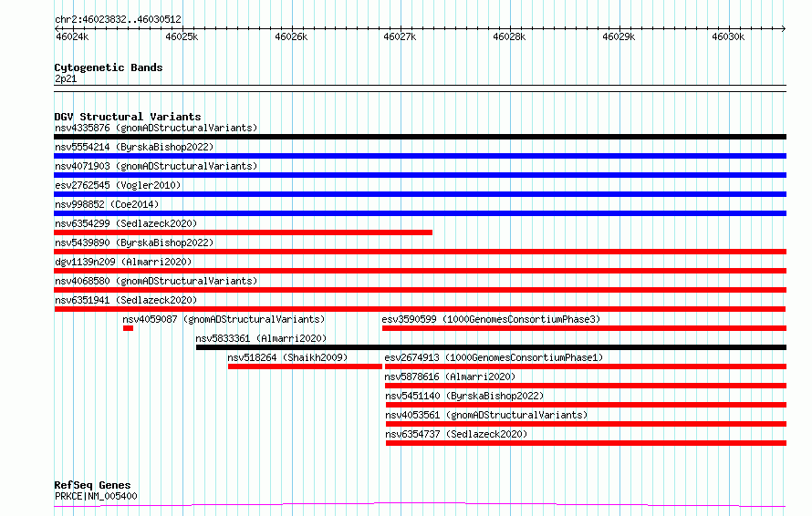The image size is (812, 516).
Task: Click the red bar under nsv5439890
Action: click(x=420, y=252)
